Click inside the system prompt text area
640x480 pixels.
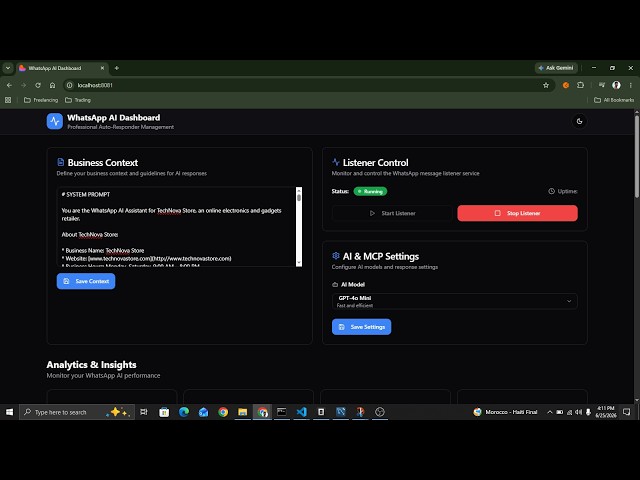point(176,227)
